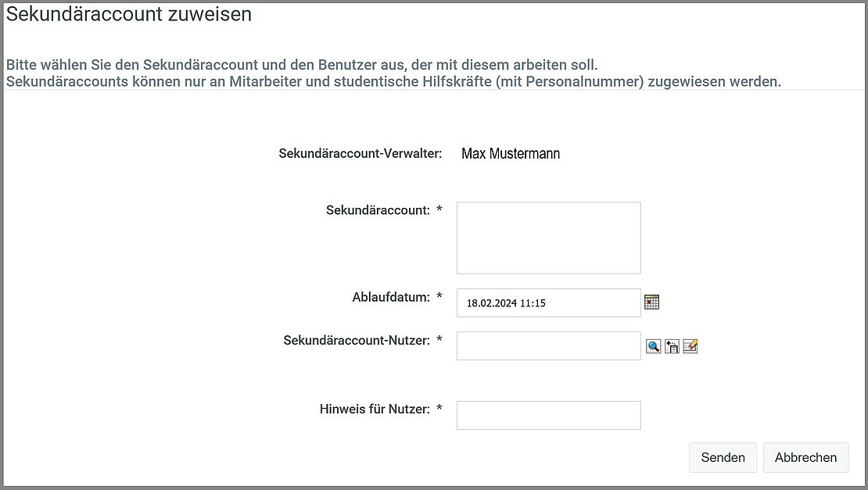Click into the Ablaufdatum date field
The width and height of the screenshot is (868, 490).
(x=548, y=303)
